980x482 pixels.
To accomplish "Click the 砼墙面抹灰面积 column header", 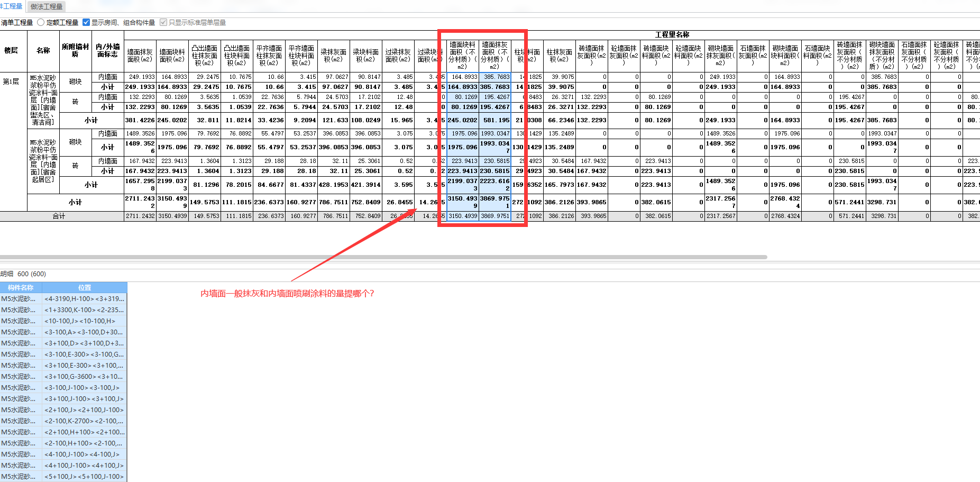I will pyautogui.click(x=624, y=56).
